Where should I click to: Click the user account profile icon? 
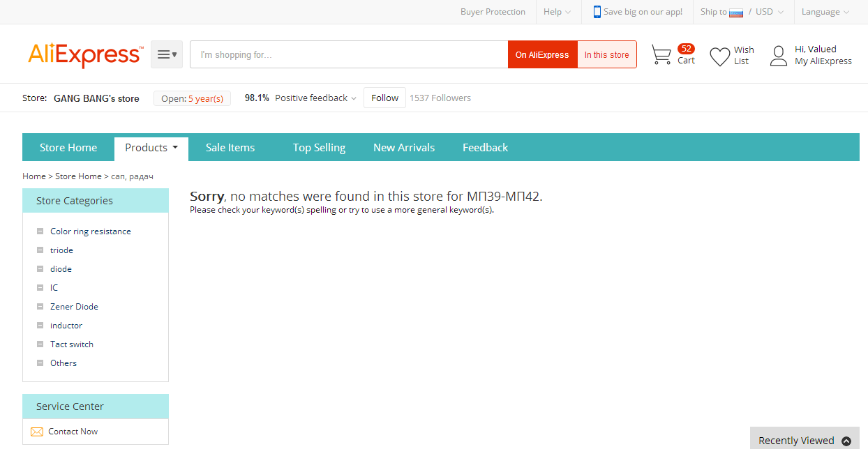coord(779,56)
